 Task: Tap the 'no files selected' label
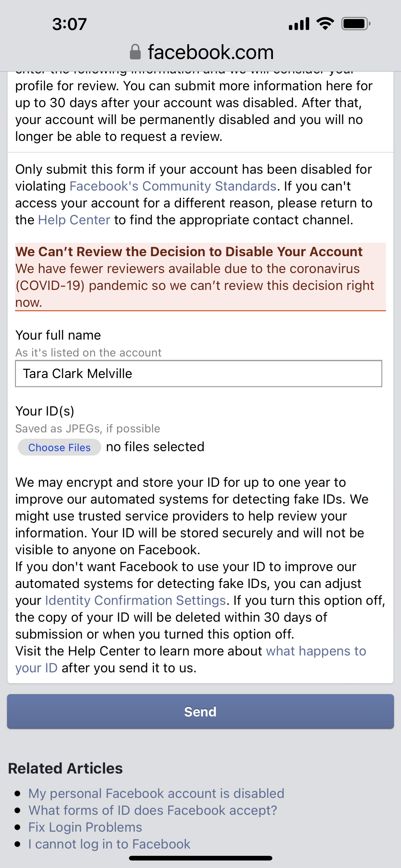(x=155, y=447)
